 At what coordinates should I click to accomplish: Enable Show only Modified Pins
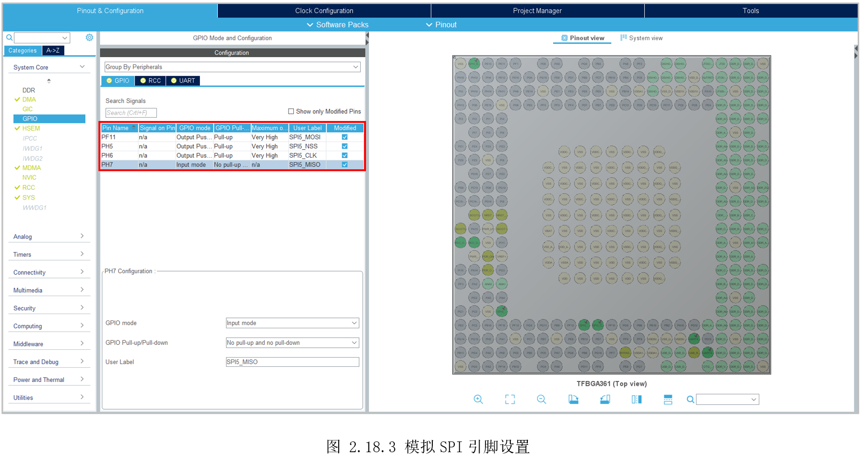[291, 111]
